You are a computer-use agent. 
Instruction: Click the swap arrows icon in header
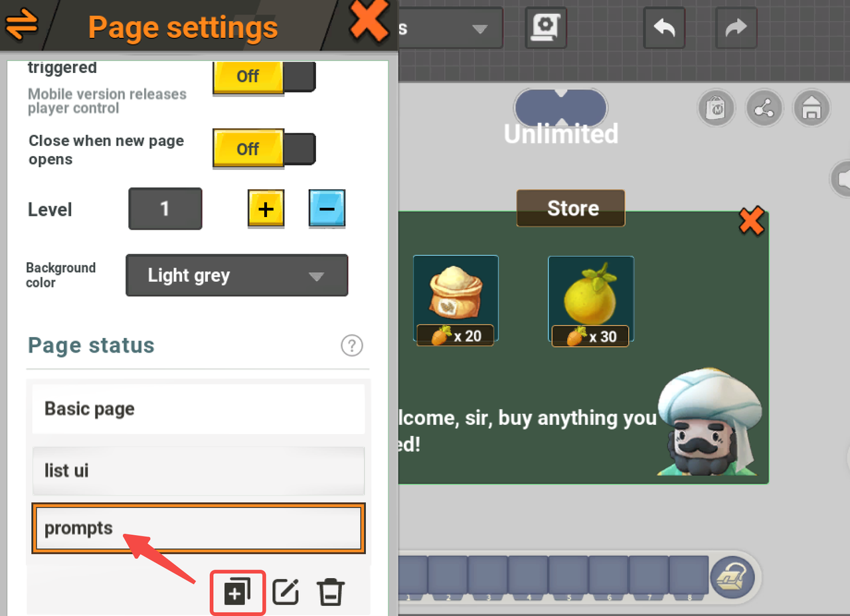tap(22, 25)
